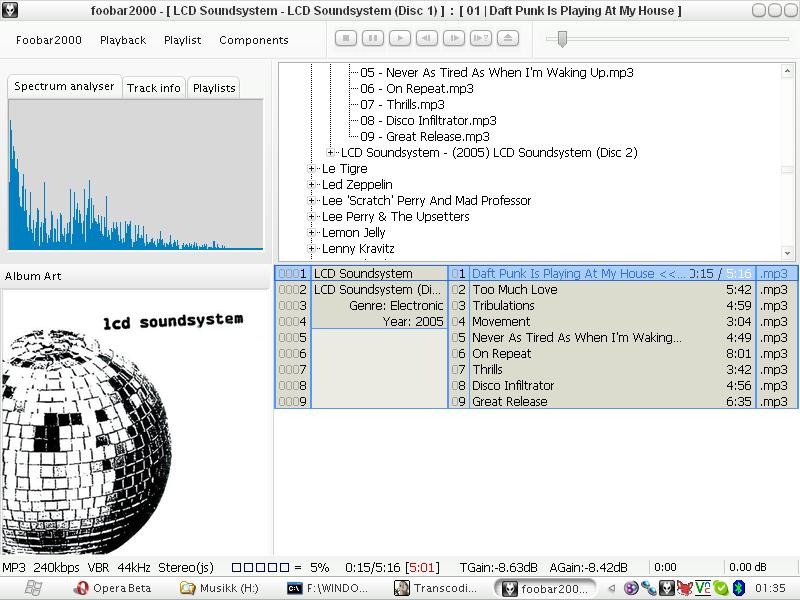Select '07 - Thrills.mp3' in the tree
This screenshot has height=600, width=800.
point(402,105)
